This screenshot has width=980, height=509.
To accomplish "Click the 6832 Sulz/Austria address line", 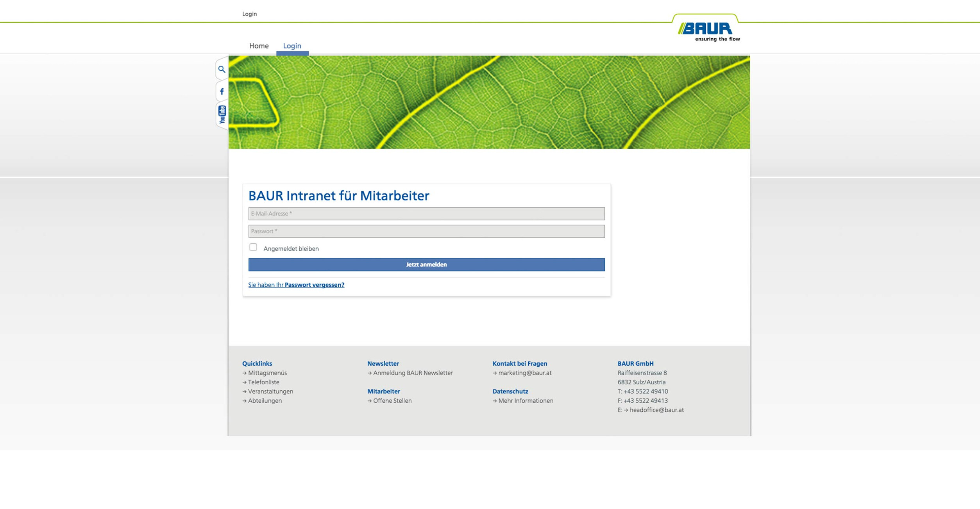I will [x=642, y=382].
